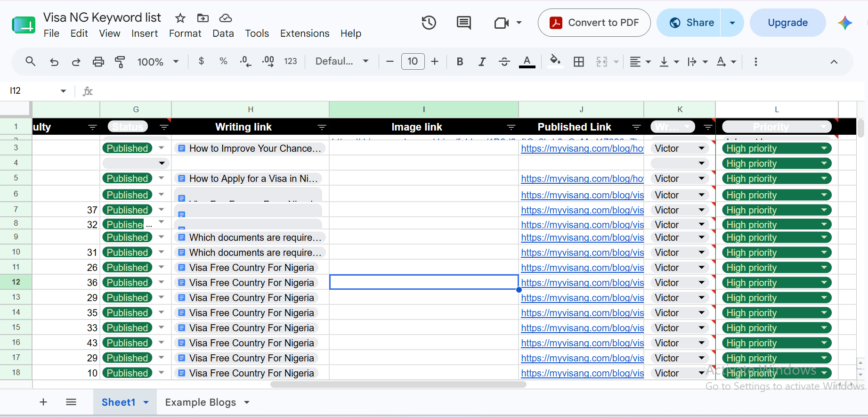
Task: Open the File menu
Action: (51, 33)
